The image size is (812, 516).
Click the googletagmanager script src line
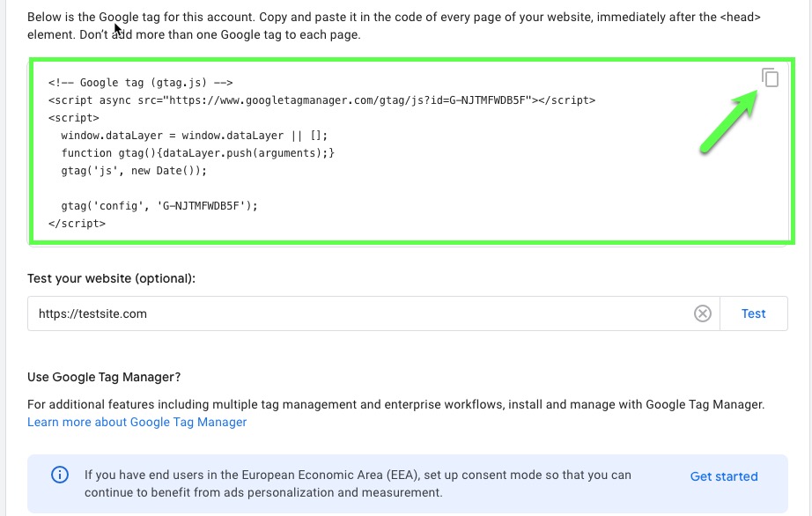[321, 100]
